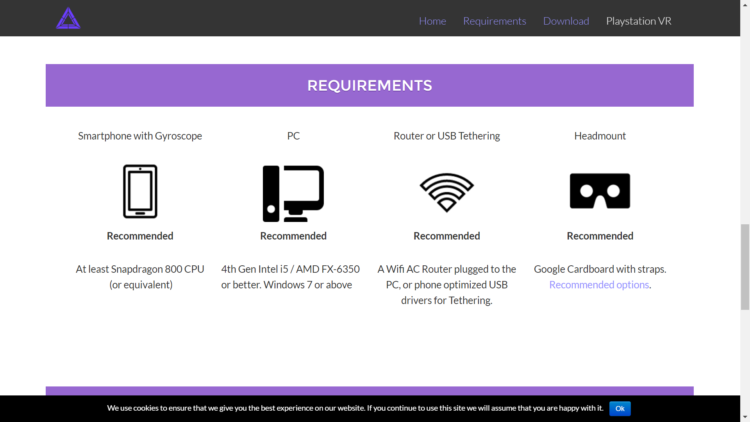This screenshot has height=422, width=750.
Task: Open the Home menu item
Action: tap(432, 21)
